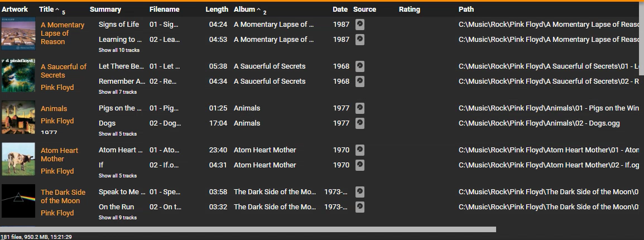Click the Rating column header
Screen dimensions: 644x240
click(410, 9)
